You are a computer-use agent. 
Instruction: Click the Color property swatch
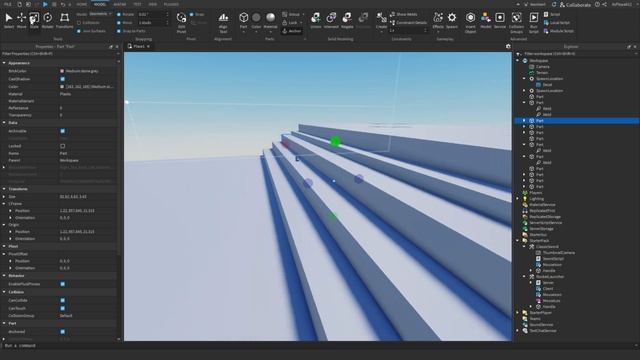tap(62, 87)
